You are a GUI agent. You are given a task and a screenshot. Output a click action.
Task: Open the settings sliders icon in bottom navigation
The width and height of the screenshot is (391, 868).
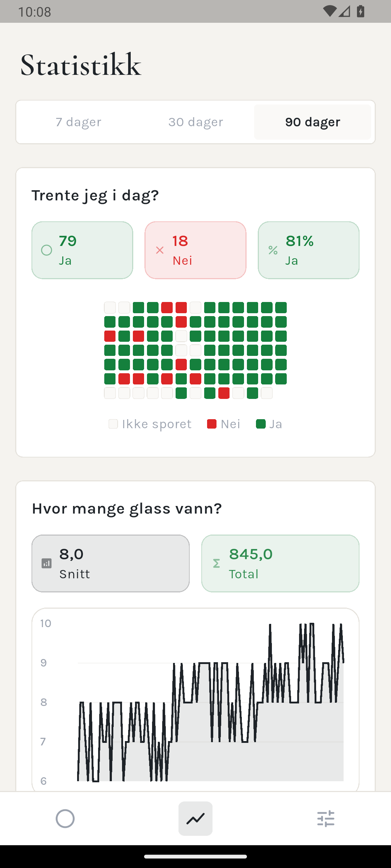[x=326, y=818]
